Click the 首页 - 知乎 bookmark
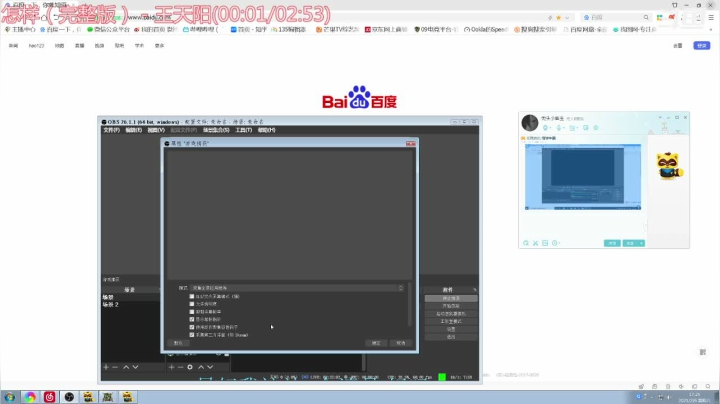This screenshot has height=404, width=720. click(248, 29)
